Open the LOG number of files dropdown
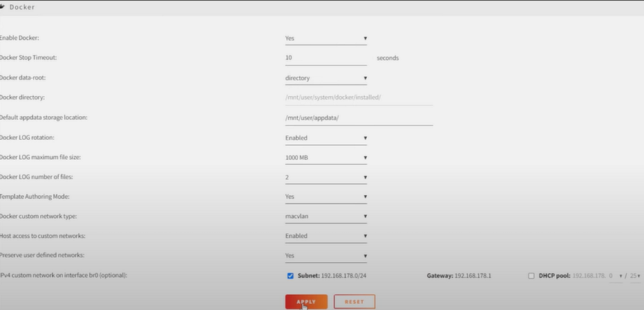Image resolution: width=644 pixels, height=310 pixels. (326, 177)
